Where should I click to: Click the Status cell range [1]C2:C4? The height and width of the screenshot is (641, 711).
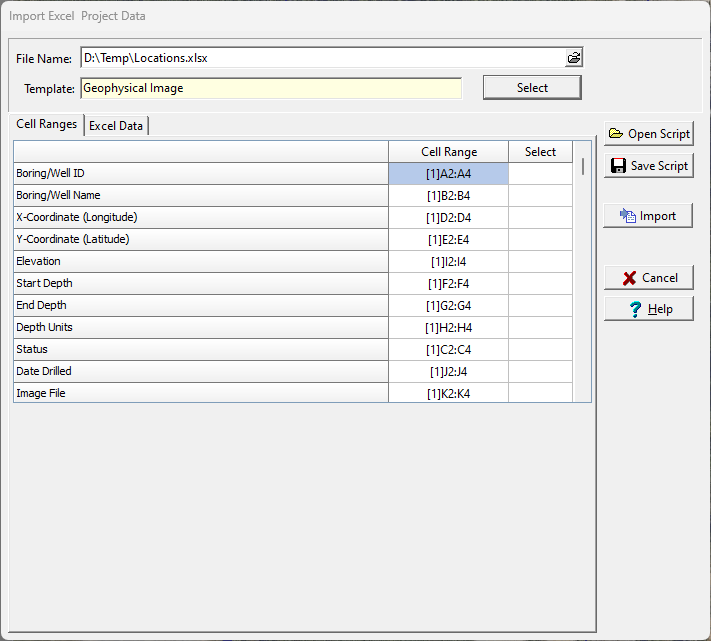(448, 350)
